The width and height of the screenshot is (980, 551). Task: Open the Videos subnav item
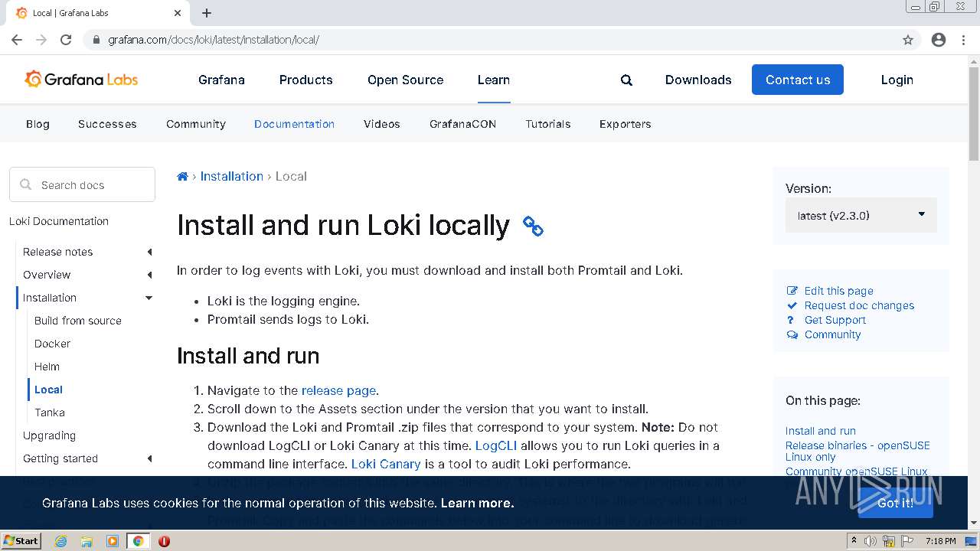[381, 124]
